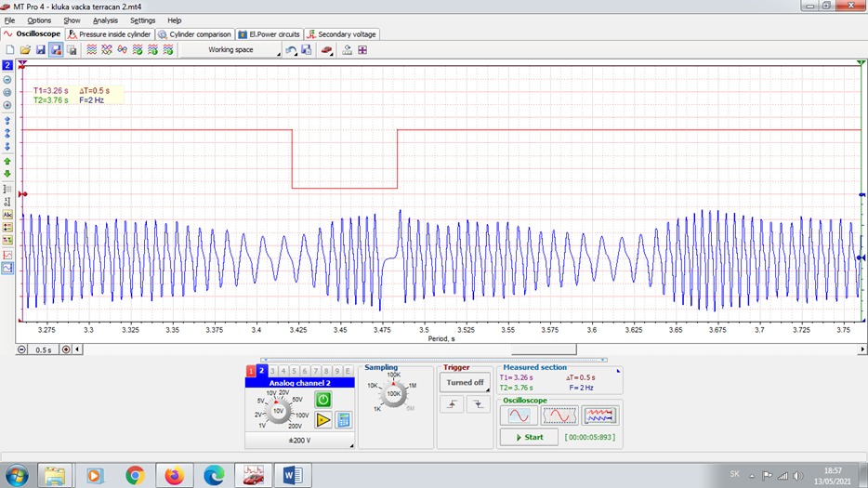The height and width of the screenshot is (488, 868).
Task: Enable analog channel 1
Action: click(251, 371)
